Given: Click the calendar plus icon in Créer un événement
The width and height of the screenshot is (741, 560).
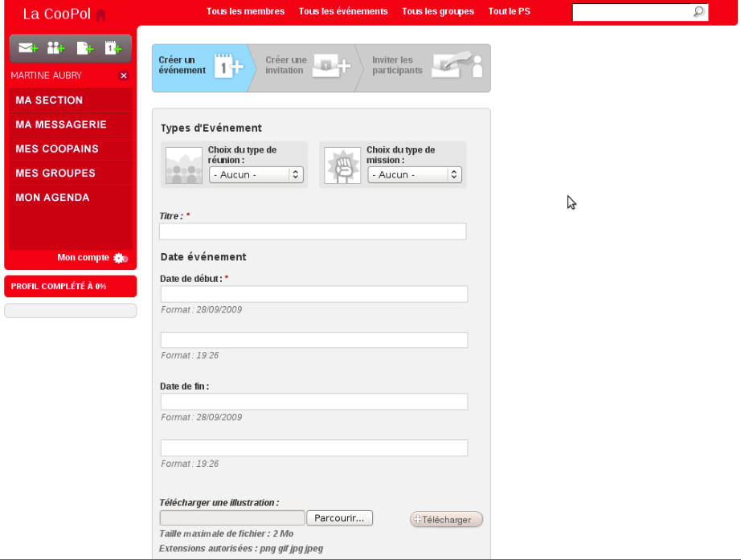Looking at the screenshot, I should pyautogui.click(x=229, y=66).
